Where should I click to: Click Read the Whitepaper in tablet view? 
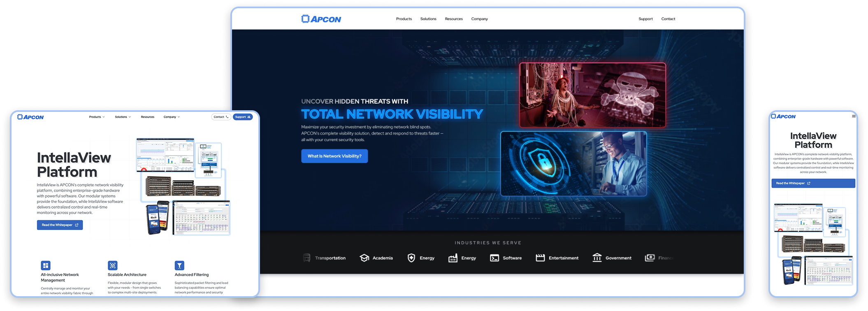pos(60,225)
